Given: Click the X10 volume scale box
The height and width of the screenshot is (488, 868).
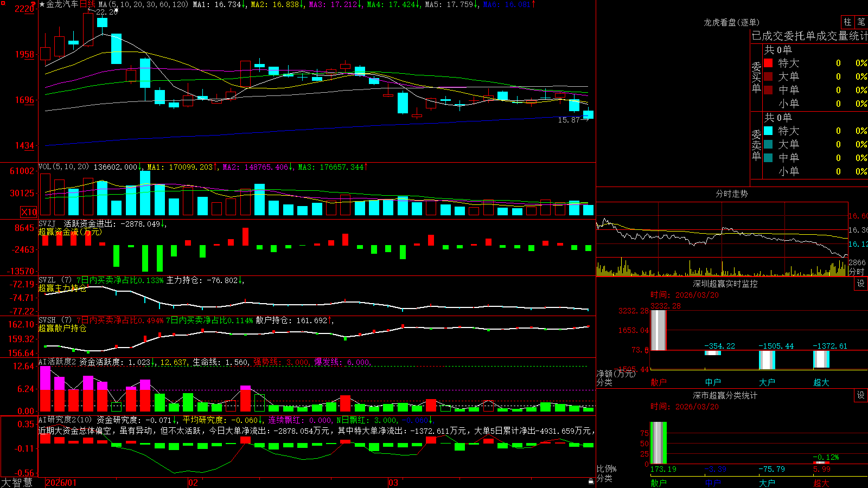Looking at the screenshot, I should [x=29, y=212].
